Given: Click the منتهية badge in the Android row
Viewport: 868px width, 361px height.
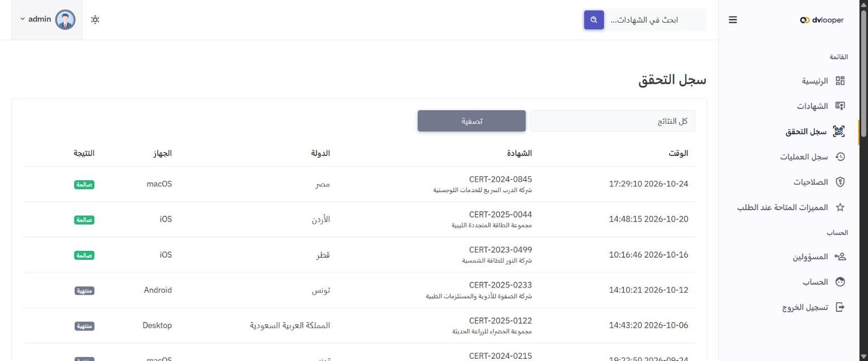Looking at the screenshot, I should click(x=84, y=290).
